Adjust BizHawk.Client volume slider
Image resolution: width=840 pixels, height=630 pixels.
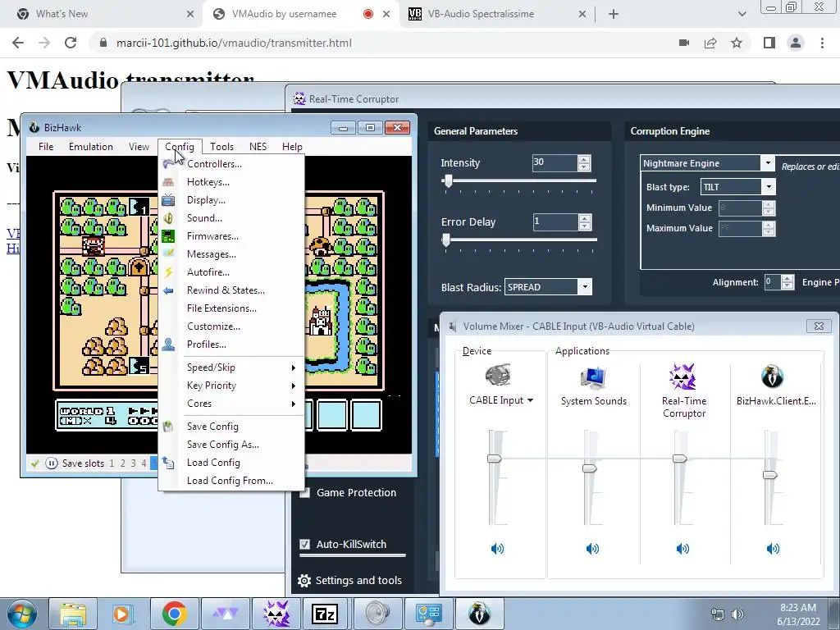point(769,475)
